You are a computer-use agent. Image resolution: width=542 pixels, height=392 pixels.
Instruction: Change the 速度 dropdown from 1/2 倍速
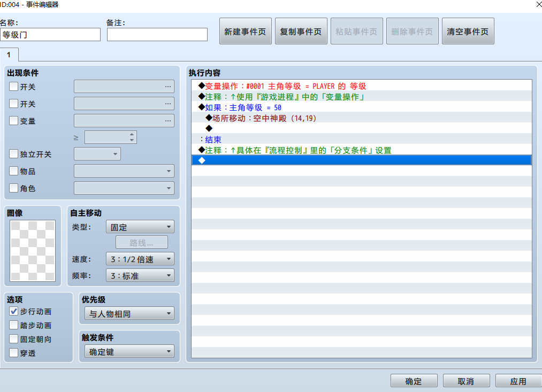(x=140, y=259)
